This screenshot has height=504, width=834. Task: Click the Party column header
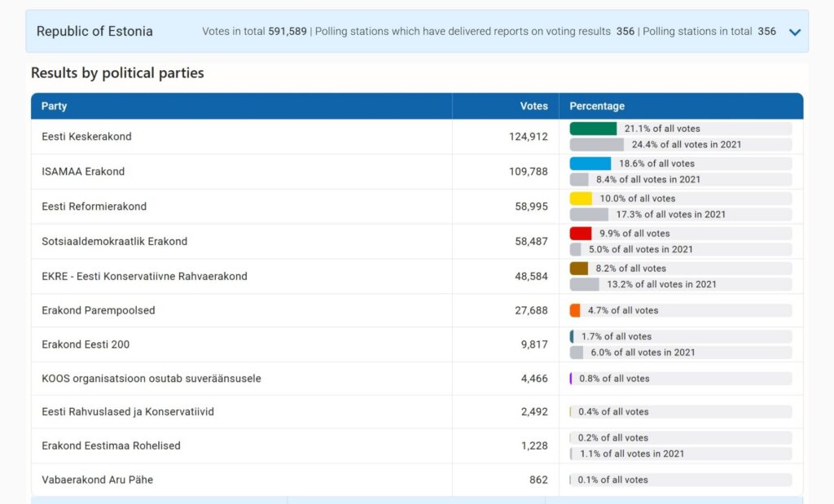(x=55, y=106)
